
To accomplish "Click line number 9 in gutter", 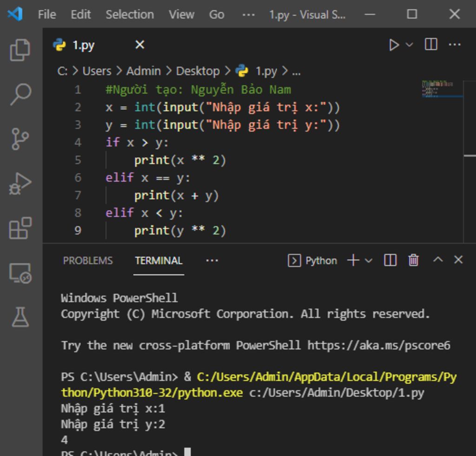I will point(78,231).
